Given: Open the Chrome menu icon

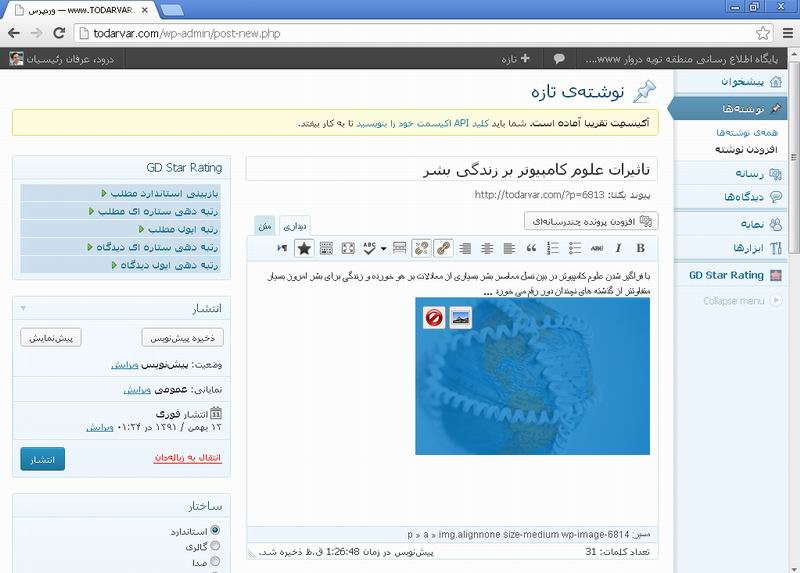Looking at the screenshot, I should [x=788, y=34].
